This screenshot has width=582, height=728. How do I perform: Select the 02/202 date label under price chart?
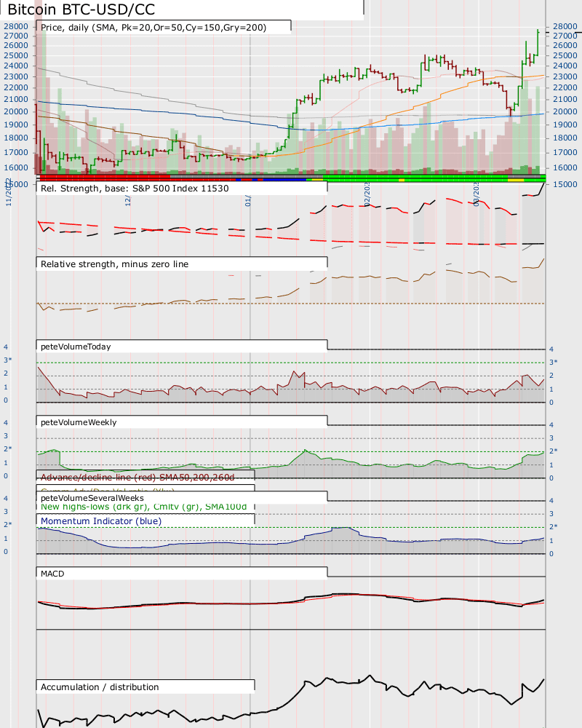coord(367,194)
